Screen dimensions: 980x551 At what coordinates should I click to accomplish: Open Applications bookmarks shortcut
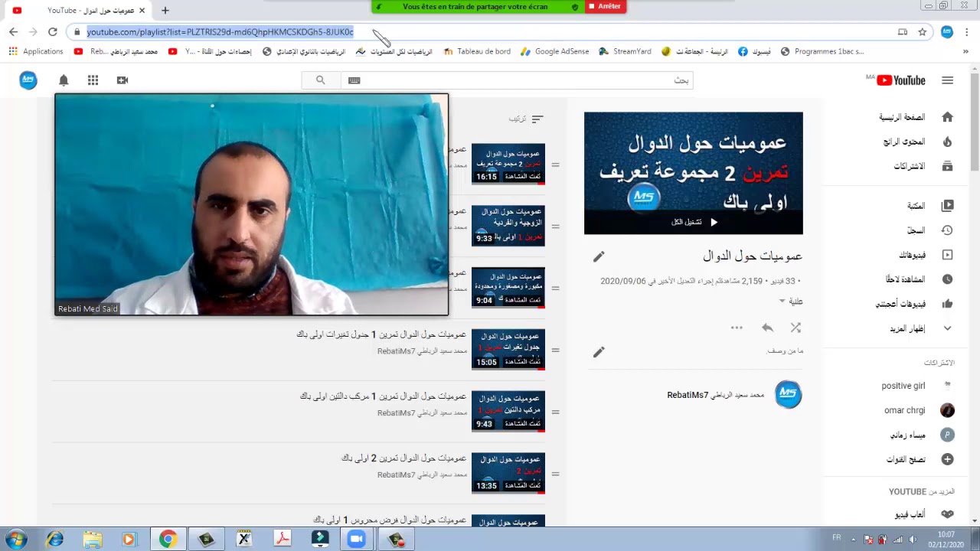[x=35, y=52]
